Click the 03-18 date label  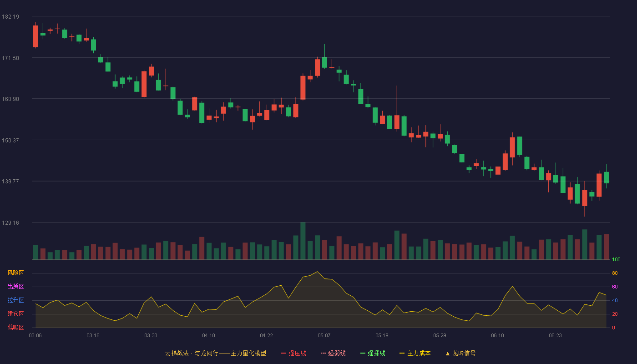[x=93, y=335]
